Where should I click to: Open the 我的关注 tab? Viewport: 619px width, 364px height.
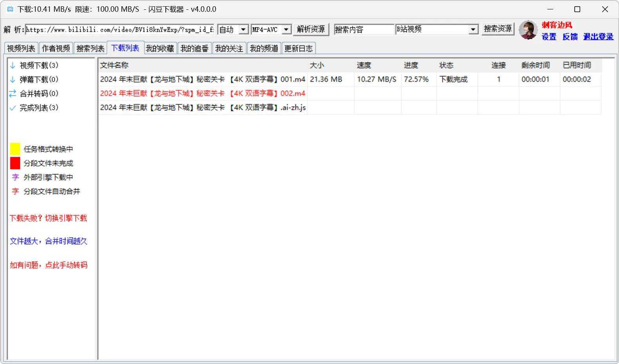[x=229, y=48]
